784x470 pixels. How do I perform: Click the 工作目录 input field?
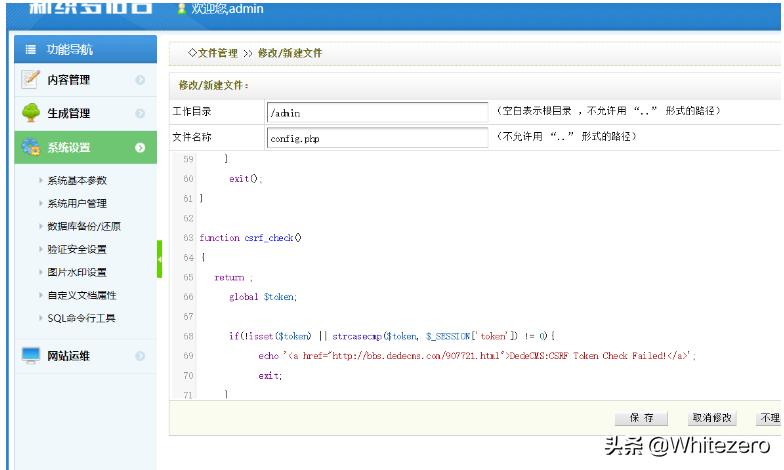(376, 113)
